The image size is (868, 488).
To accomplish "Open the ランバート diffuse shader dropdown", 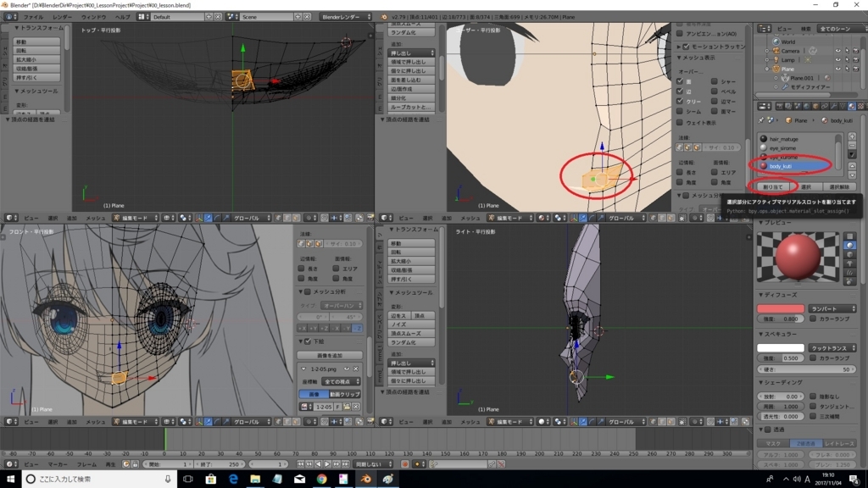I will [x=832, y=308].
